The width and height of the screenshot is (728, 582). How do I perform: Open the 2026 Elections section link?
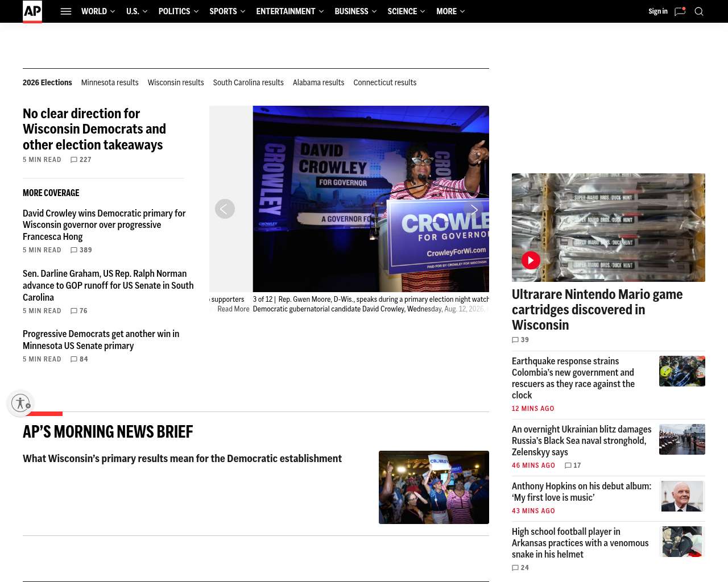coord(47,82)
